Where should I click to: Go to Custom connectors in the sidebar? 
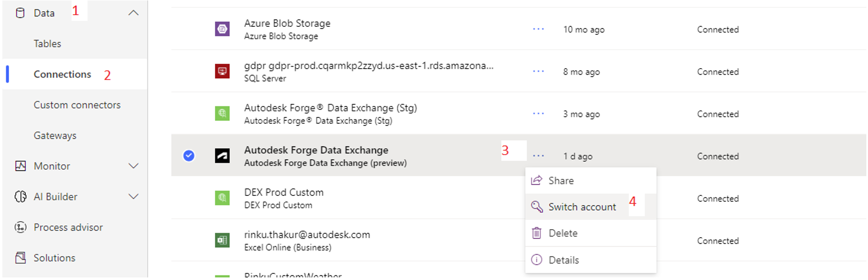[77, 105]
